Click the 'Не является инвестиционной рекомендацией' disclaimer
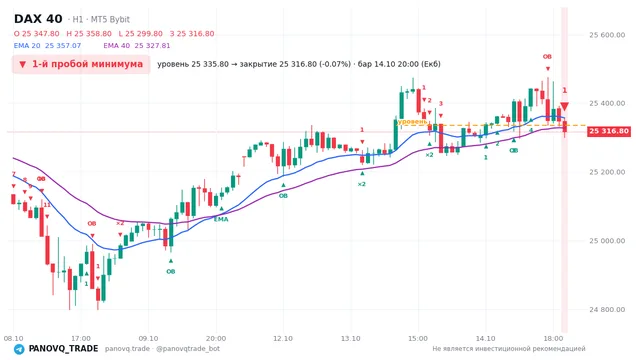The height and width of the screenshot is (360, 640). pyautogui.click(x=509, y=349)
